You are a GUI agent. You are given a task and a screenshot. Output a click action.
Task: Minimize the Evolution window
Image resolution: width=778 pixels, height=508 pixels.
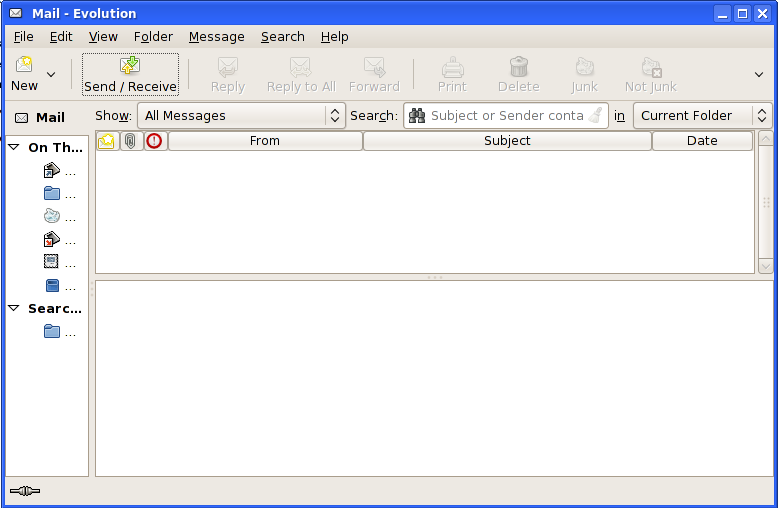[722, 13]
